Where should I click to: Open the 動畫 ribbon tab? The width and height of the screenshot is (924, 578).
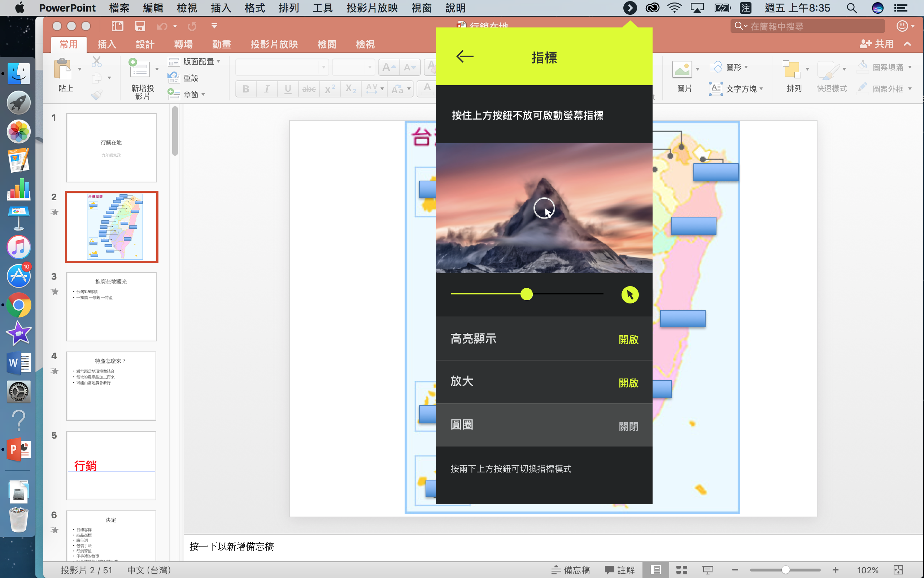click(222, 44)
